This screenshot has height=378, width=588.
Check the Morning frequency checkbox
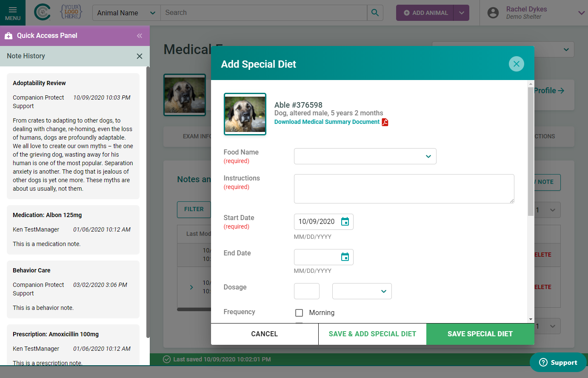click(x=299, y=313)
